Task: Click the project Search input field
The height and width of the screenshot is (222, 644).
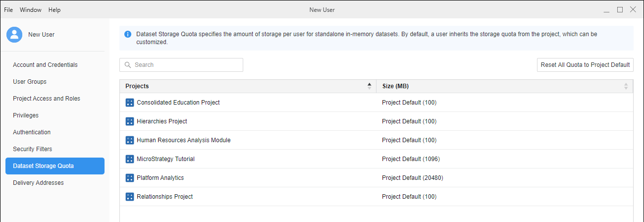Action: point(181,65)
